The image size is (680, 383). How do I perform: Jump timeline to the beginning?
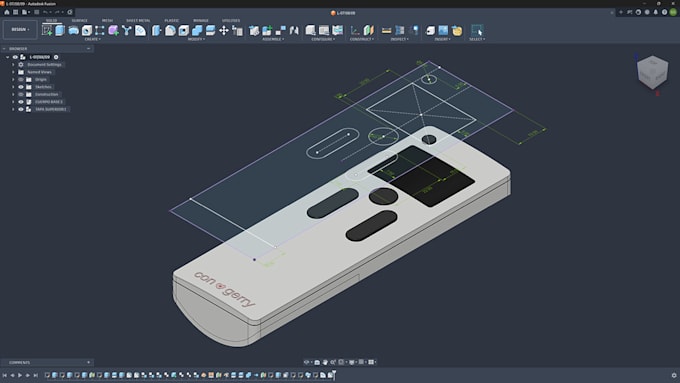[5, 375]
